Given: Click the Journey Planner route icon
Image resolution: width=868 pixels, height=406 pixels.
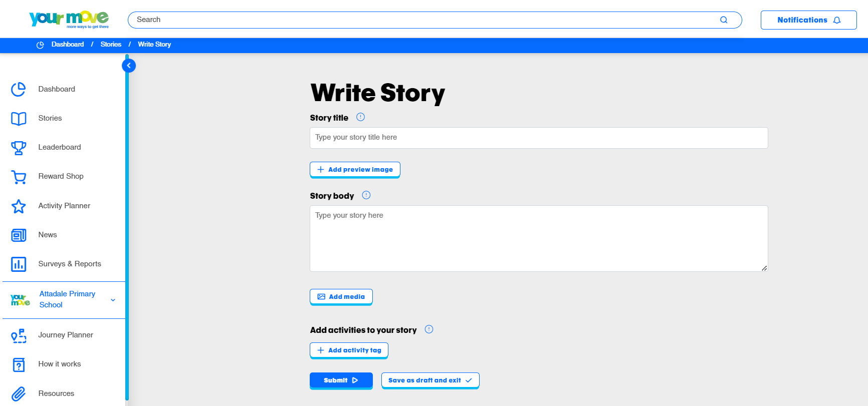Looking at the screenshot, I should [19, 335].
